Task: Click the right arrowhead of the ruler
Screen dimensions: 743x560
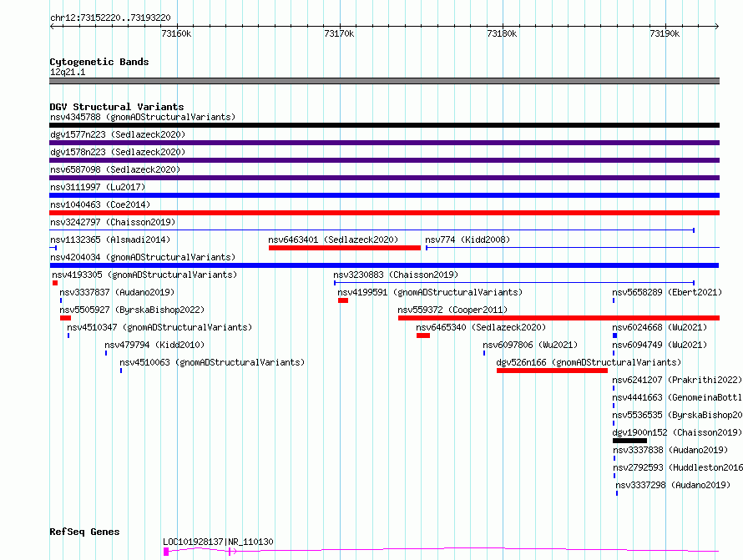Action: click(717, 27)
